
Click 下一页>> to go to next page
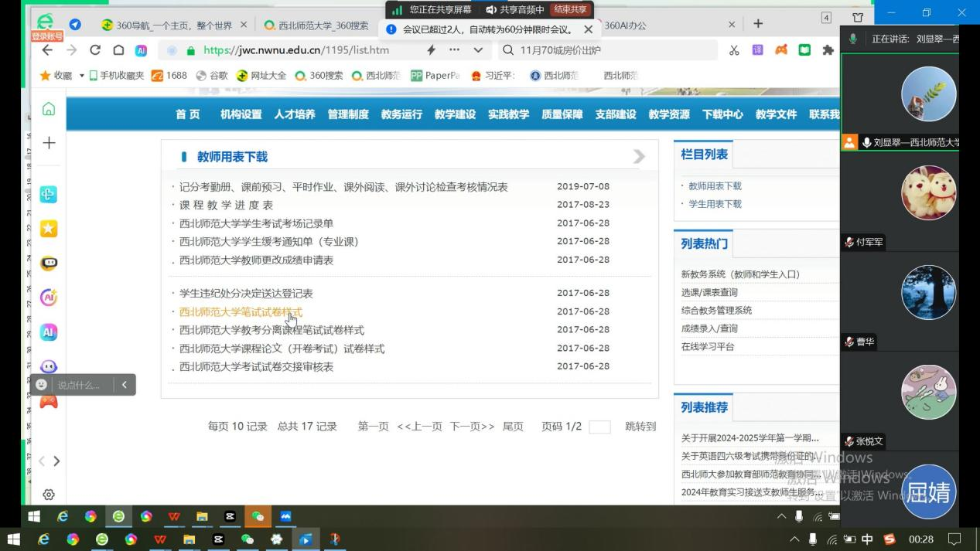pyautogui.click(x=472, y=427)
